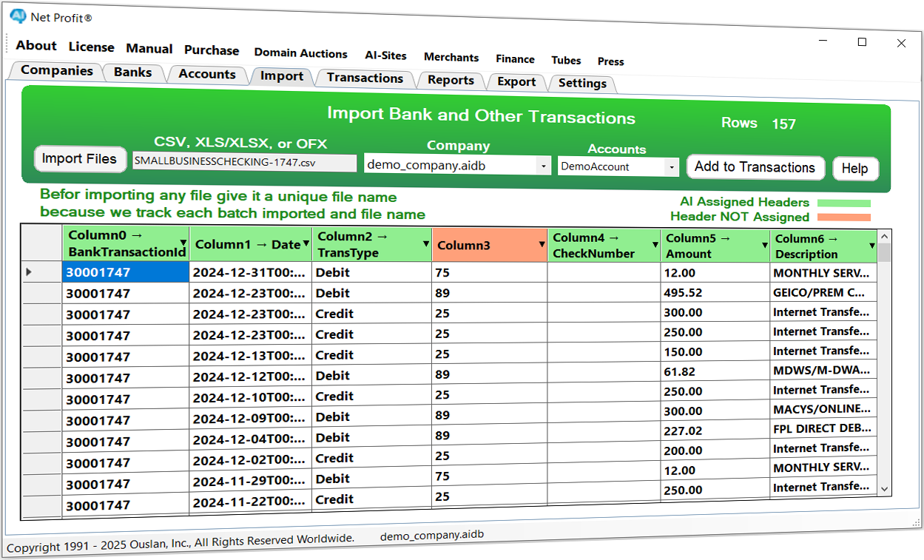Click the Rows 157 count label
Screen dimensions: 924x560
point(758,124)
